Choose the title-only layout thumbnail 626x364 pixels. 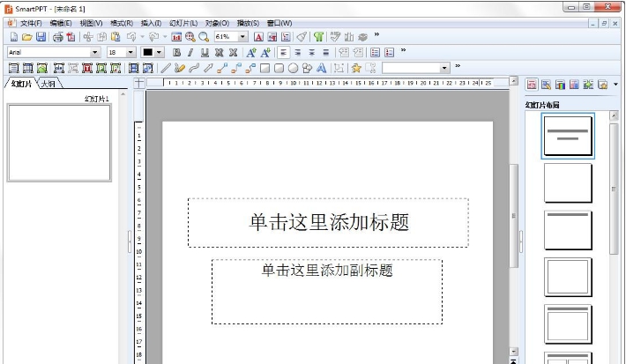click(x=568, y=230)
